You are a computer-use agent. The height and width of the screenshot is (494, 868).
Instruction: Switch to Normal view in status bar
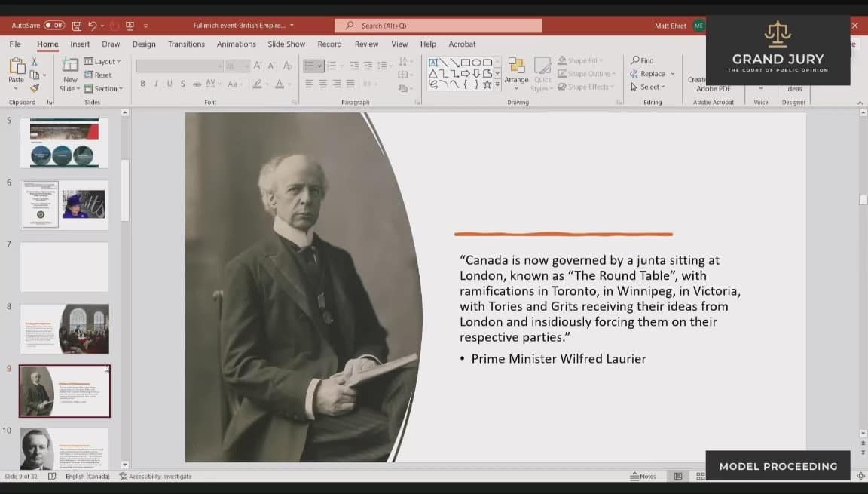(678, 477)
